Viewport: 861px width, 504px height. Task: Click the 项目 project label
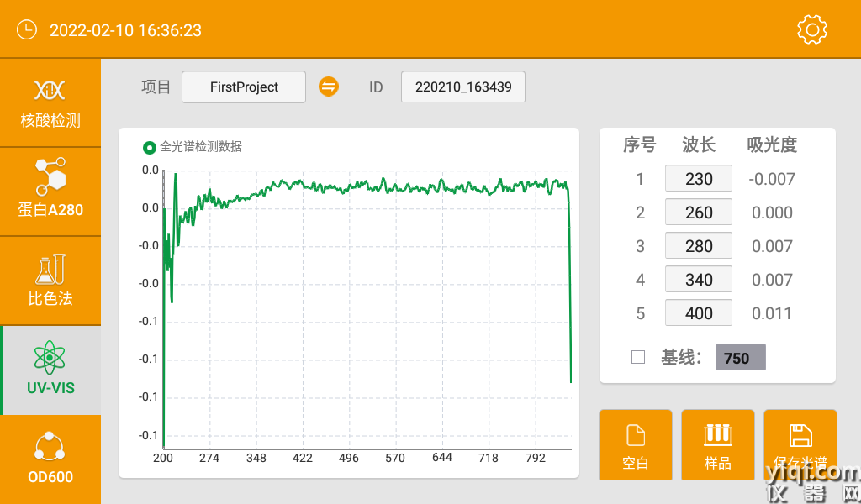pos(156,87)
